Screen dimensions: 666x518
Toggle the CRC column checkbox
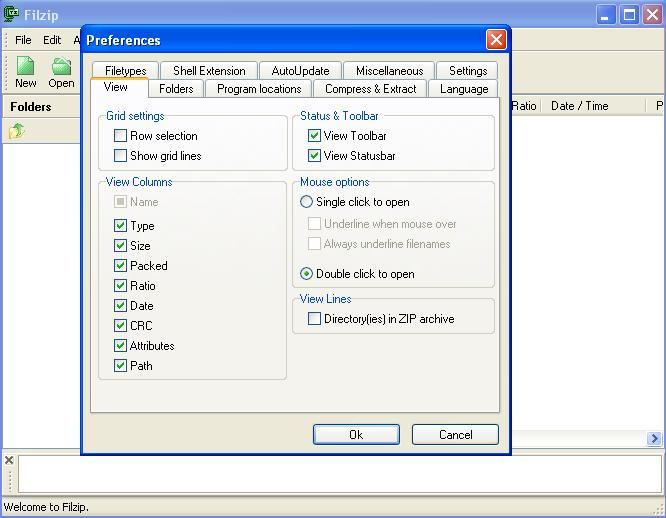click(120, 325)
